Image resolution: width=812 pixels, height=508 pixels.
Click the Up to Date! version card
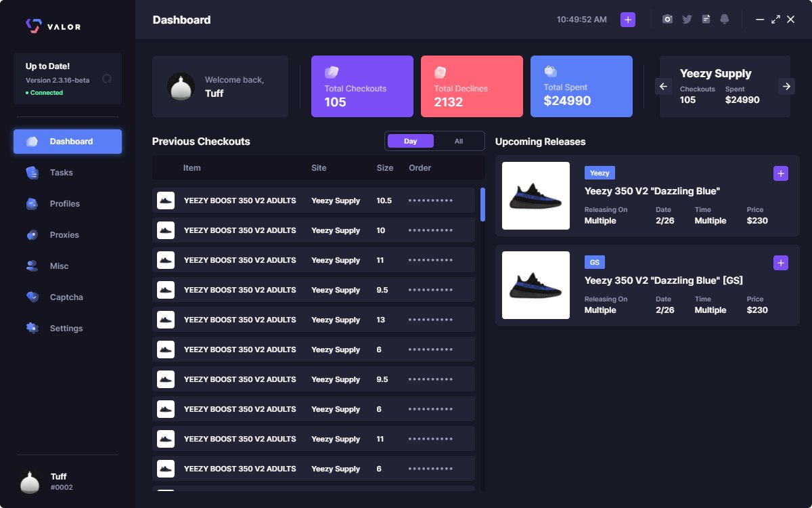[68, 79]
